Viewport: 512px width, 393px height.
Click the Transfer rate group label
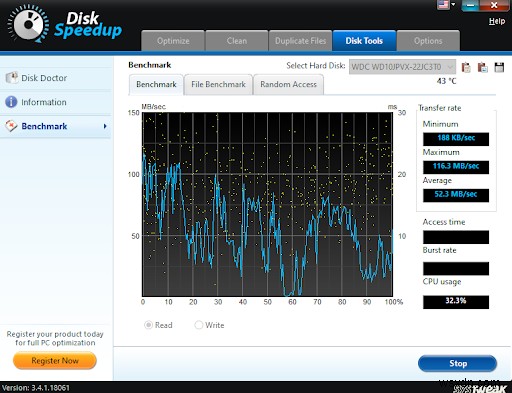click(x=440, y=108)
